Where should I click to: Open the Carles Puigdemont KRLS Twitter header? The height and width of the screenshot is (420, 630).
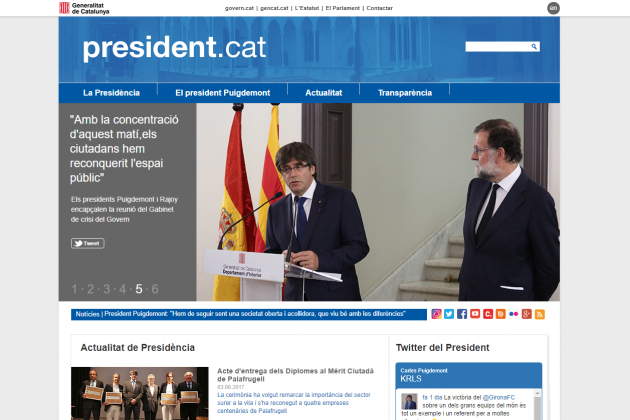[x=468, y=375]
